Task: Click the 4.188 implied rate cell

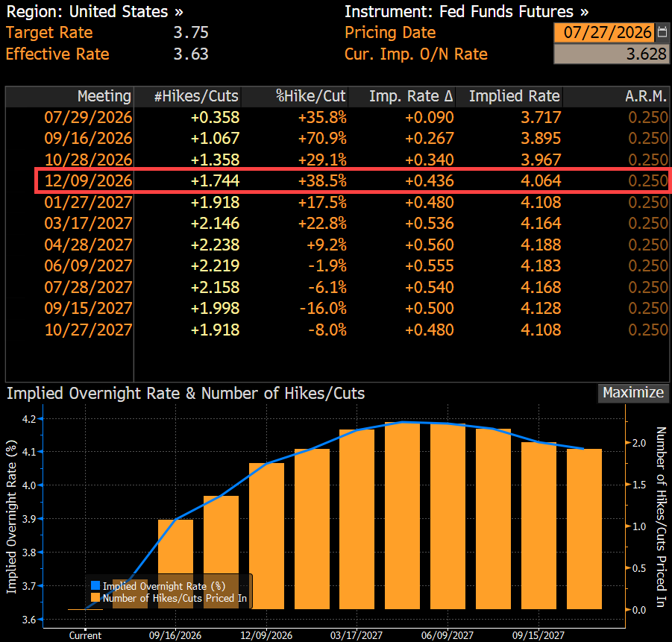Action: [x=541, y=245]
